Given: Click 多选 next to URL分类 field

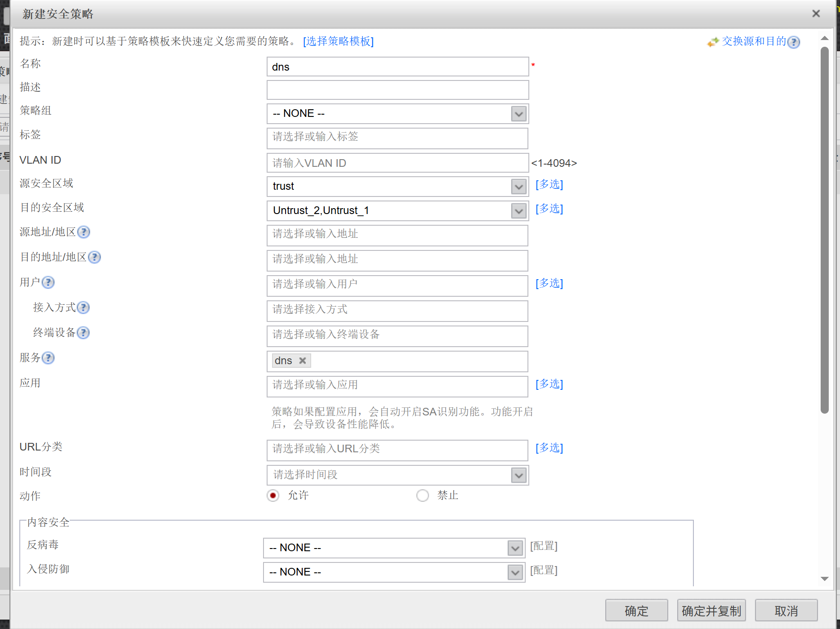Looking at the screenshot, I should tap(549, 448).
